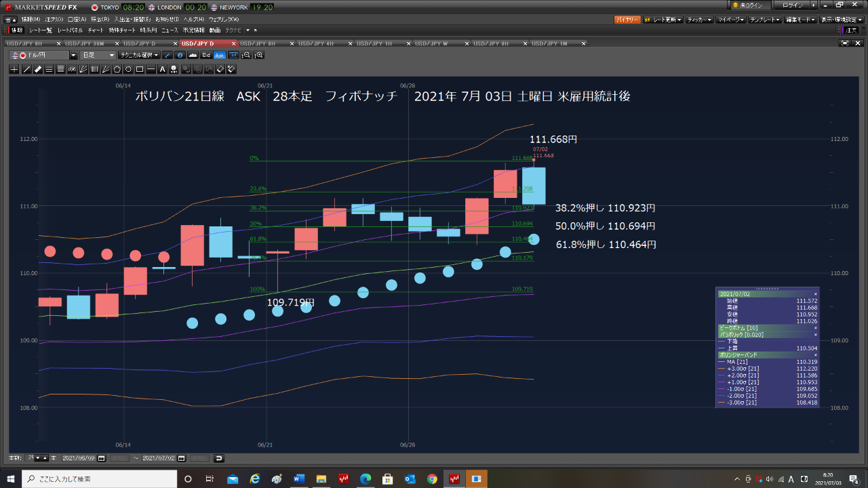Toggle chart price to Ask

[x=220, y=55]
